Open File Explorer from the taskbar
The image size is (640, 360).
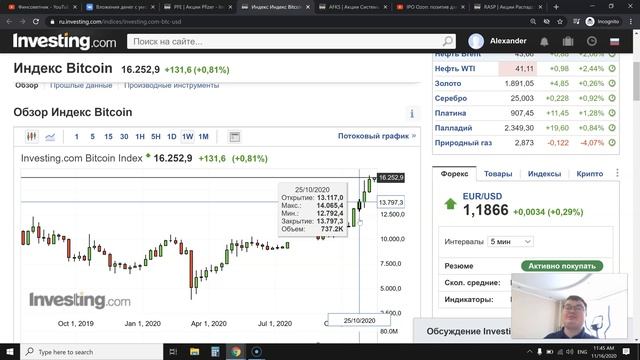(x=194, y=351)
